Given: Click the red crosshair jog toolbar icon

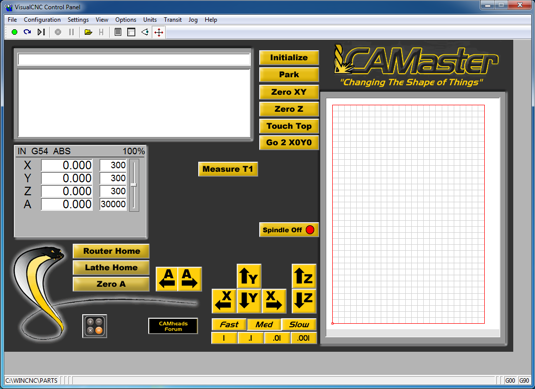Looking at the screenshot, I should pos(159,32).
